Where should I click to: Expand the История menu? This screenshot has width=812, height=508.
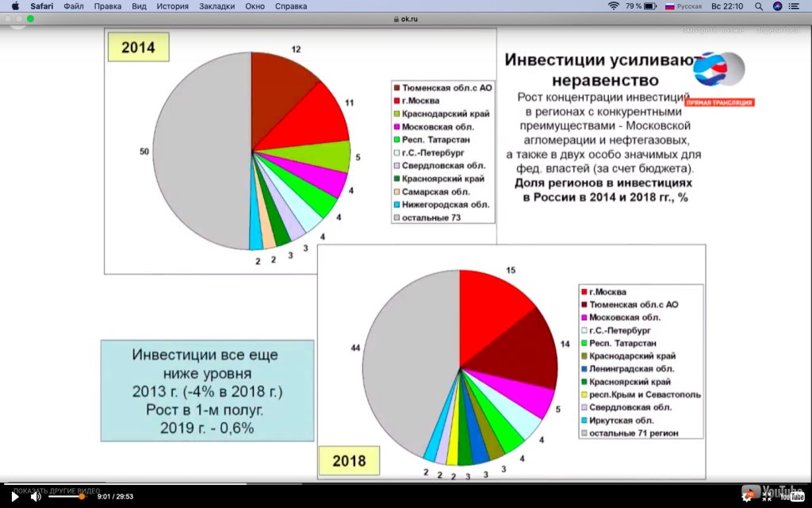172,6
